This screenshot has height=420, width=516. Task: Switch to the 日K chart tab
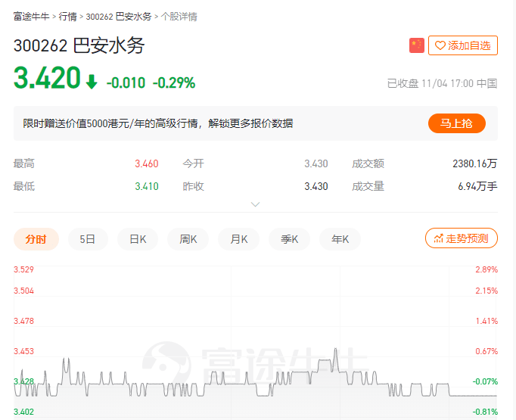(x=138, y=239)
